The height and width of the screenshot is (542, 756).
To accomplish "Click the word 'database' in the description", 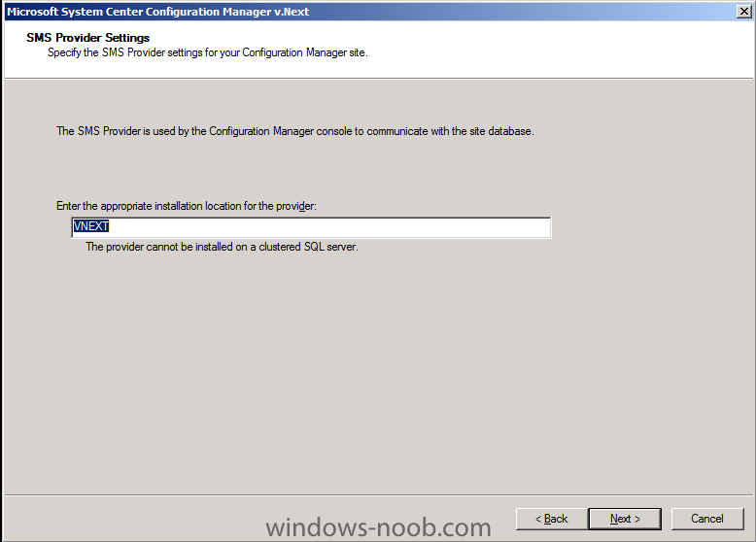I will (509, 131).
